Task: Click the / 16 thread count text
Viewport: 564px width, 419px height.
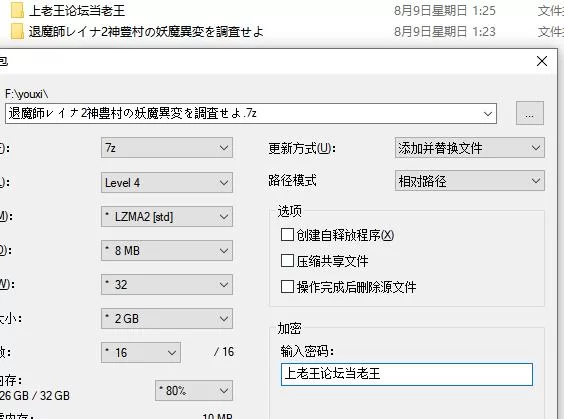Action: pos(224,352)
